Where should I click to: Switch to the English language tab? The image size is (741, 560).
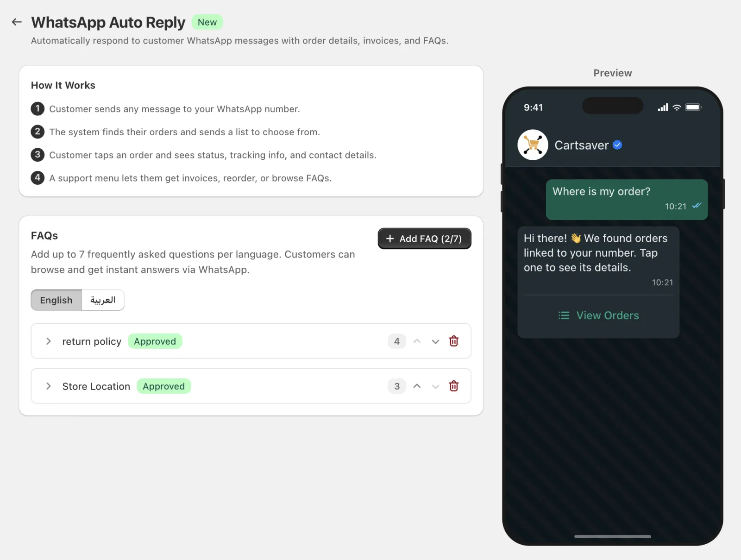tap(56, 300)
